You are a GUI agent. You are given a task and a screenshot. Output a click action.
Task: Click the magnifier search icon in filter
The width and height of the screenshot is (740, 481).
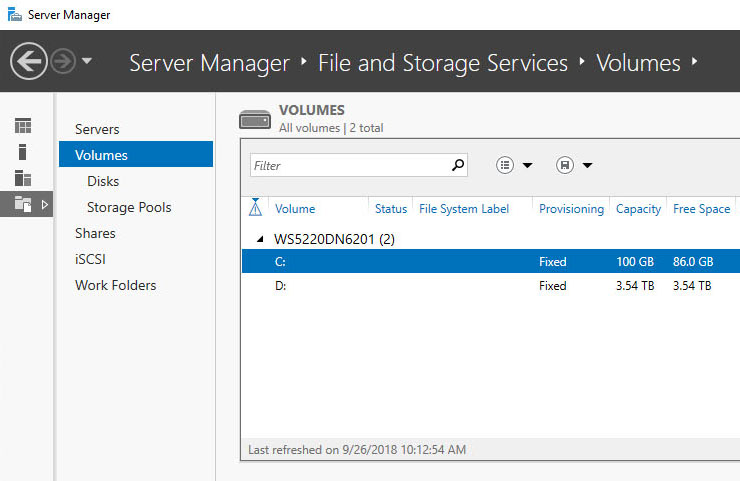458,165
